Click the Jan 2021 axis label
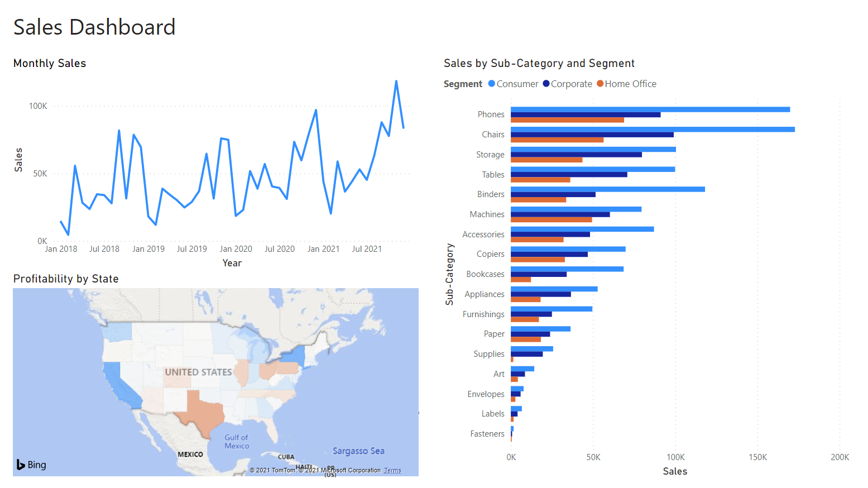 click(x=324, y=249)
